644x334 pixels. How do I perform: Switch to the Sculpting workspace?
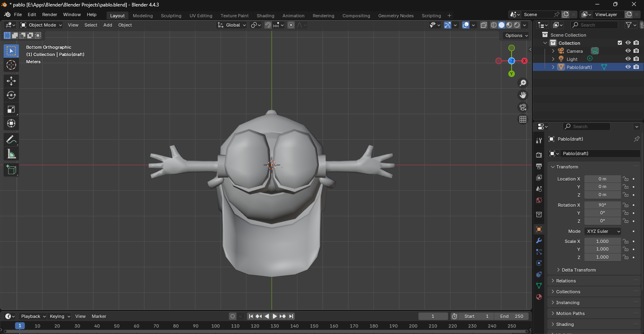pyautogui.click(x=171, y=16)
